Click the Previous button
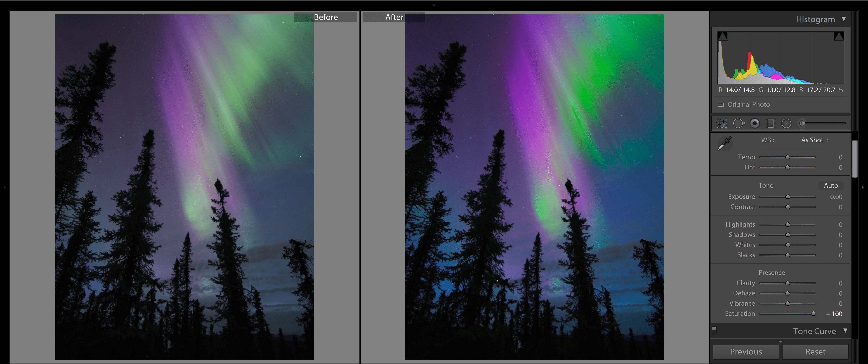The image size is (868, 364). [745, 352]
